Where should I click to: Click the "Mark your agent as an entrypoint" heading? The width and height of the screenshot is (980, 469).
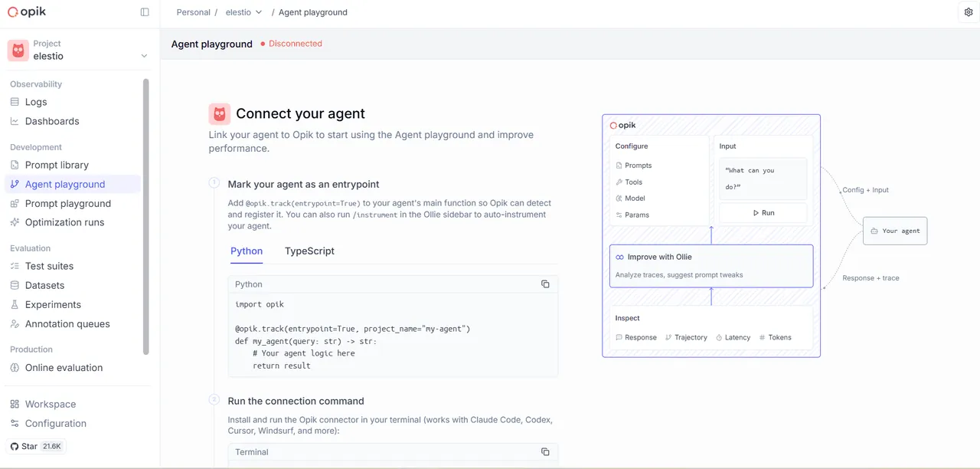pyautogui.click(x=303, y=184)
